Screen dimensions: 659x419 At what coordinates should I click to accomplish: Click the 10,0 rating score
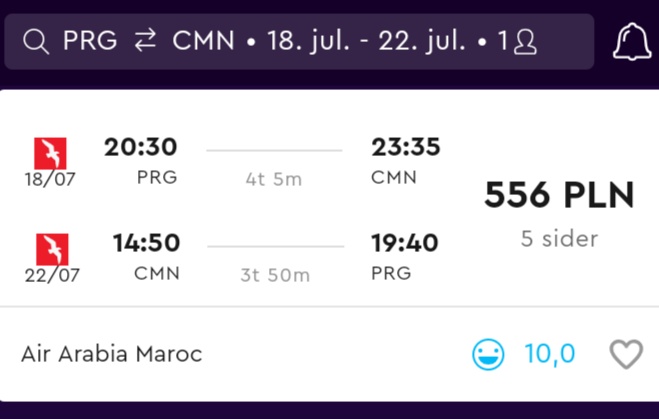(x=550, y=353)
